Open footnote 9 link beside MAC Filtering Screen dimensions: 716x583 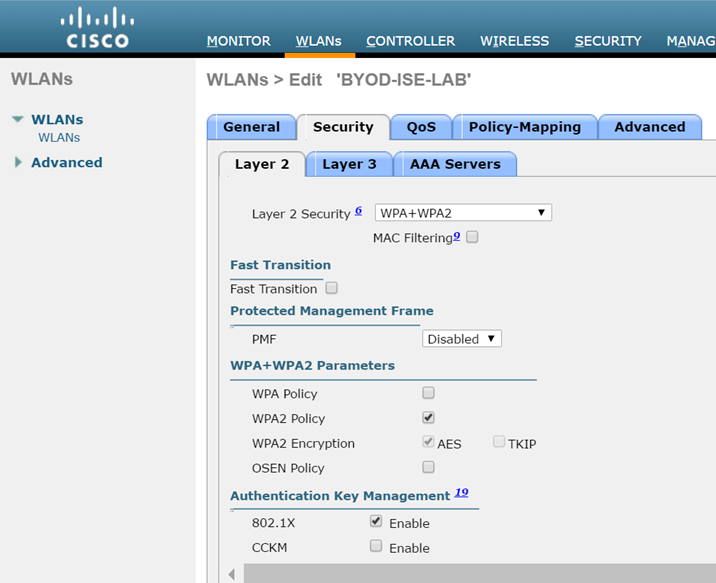457,236
